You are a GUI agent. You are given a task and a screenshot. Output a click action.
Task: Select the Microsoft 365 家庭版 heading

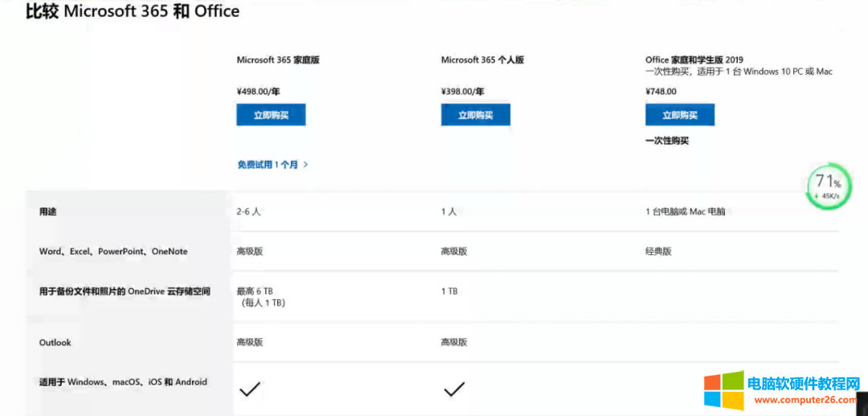[x=278, y=60]
